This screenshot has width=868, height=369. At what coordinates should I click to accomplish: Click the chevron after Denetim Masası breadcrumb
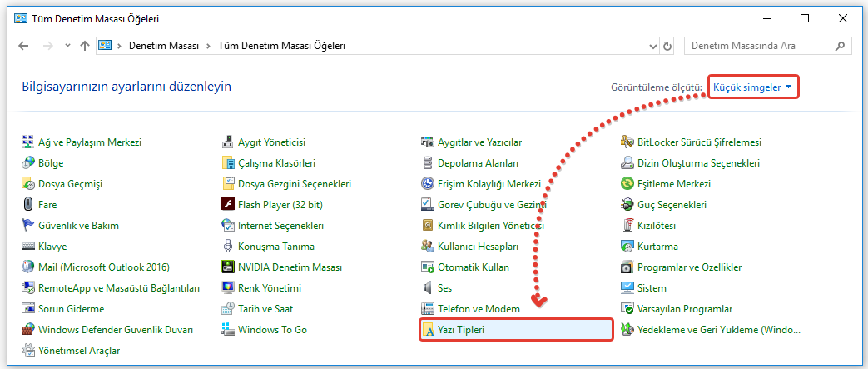[x=208, y=47]
